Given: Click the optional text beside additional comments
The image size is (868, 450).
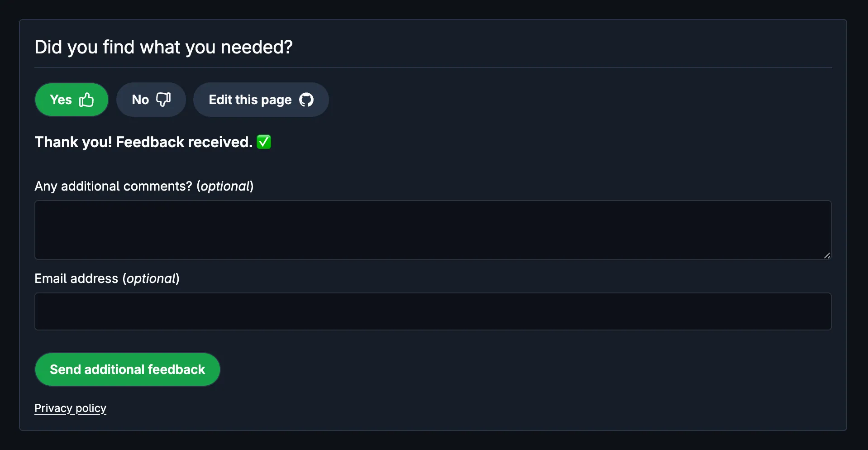Looking at the screenshot, I should point(226,186).
